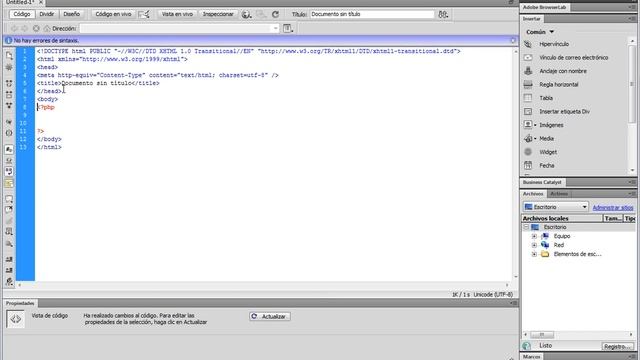Expand the Equipo tree node
The image size is (640, 360).
(534, 236)
